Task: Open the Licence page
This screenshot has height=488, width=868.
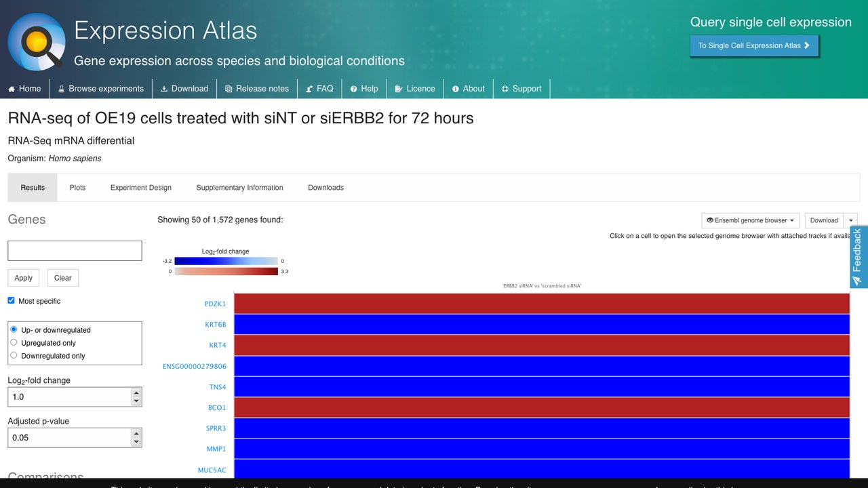Action: 416,89
